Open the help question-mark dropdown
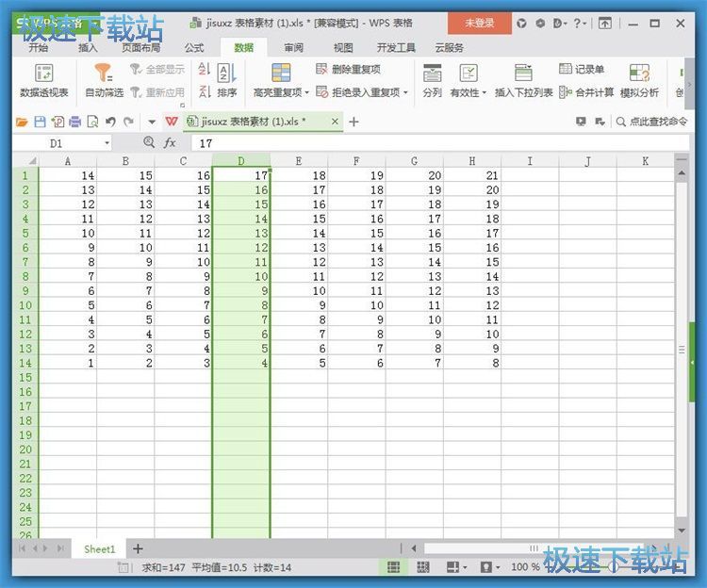 581,23
